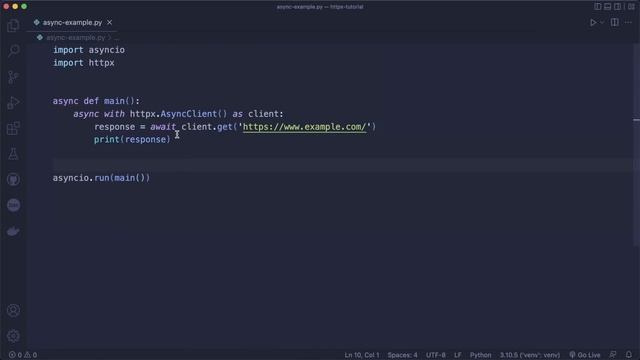This screenshot has width=640, height=360.
Task: Open the Explorer view in activity bar
Action: (13, 26)
